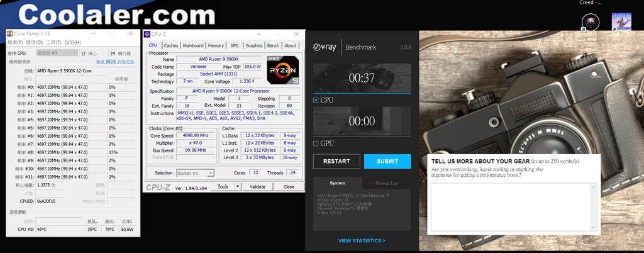Click the Level 3 cache value 2 x 32 MBytes
Viewport: 644px width, 253px height.
[x=260, y=158]
